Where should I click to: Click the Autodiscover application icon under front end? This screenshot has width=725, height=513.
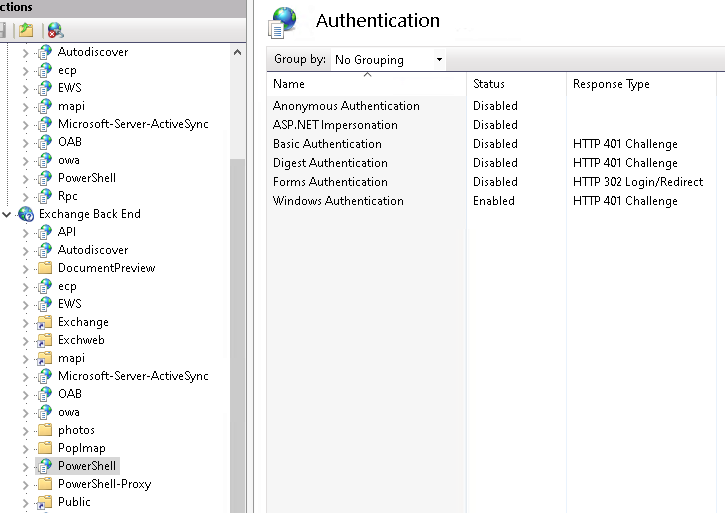click(45, 52)
